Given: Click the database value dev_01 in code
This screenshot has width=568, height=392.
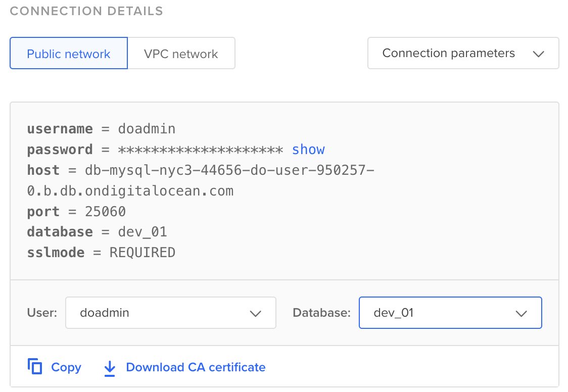Looking at the screenshot, I should point(143,232).
